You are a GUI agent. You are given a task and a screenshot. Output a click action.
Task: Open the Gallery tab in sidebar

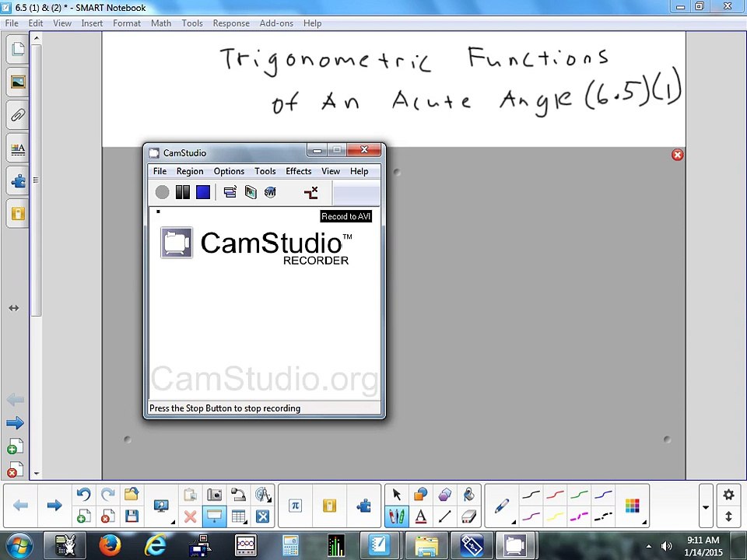coord(18,82)
